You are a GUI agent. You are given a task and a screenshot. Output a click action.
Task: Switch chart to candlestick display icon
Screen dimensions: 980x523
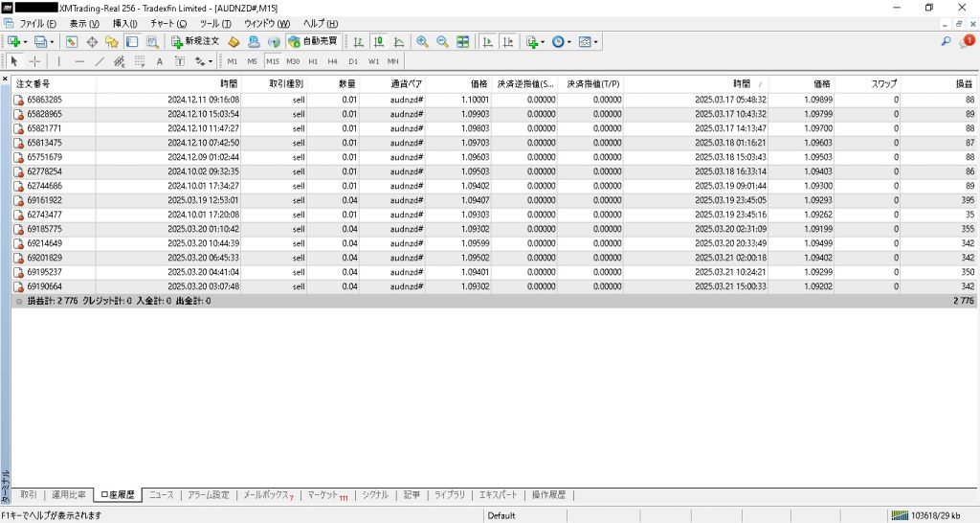point(378,41)
